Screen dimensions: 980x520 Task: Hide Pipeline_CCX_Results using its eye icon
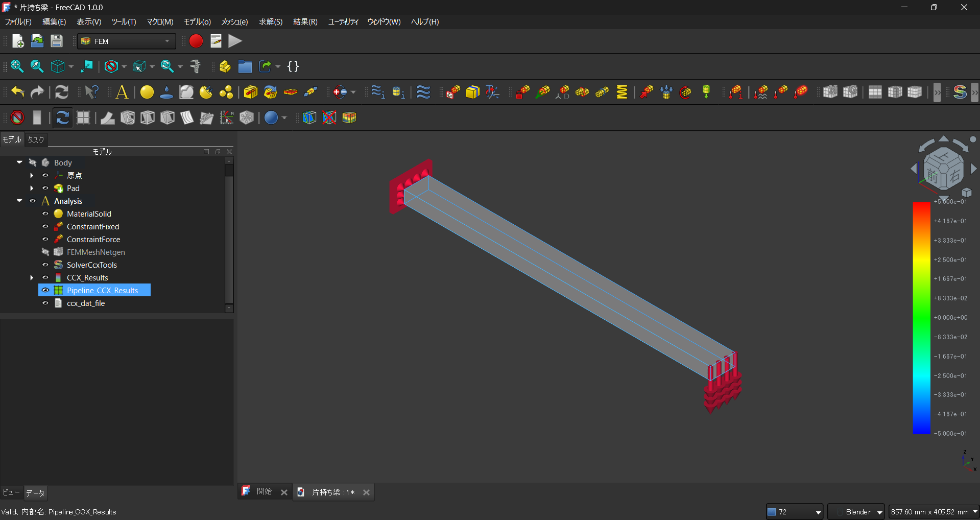click(45, 291)
